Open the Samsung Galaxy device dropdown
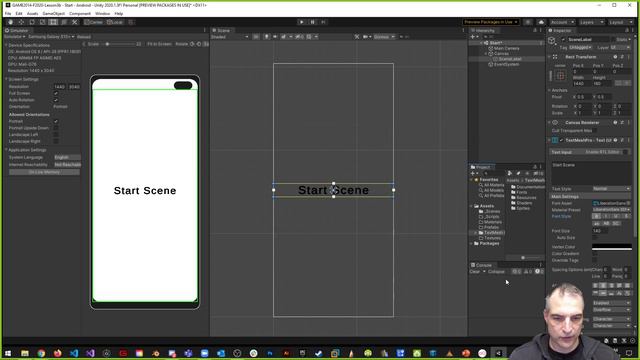Image resolution: width=640 pixels, height=360 pixels. [x=51, y=37]
